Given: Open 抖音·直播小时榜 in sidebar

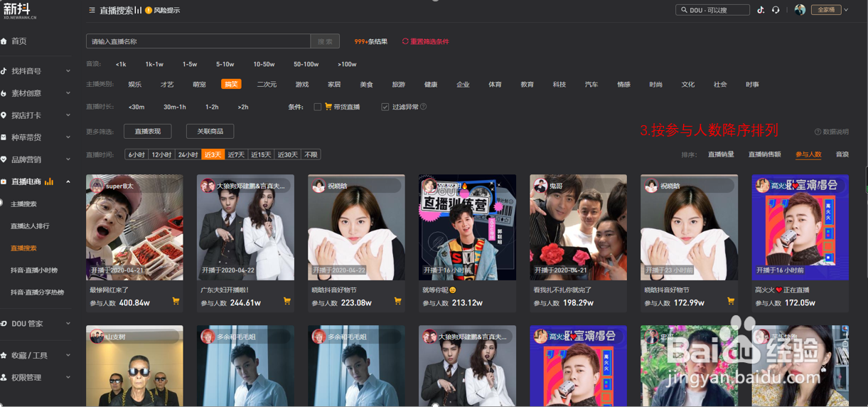Looking at the screenshot, I should coord(34,270).
